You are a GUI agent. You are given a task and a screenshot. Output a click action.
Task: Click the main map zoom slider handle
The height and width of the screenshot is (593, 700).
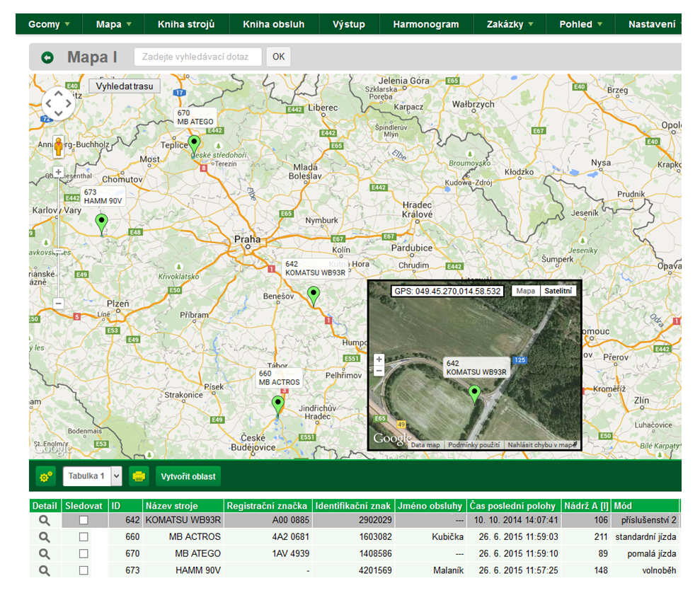pyautogui.click(x=59, y=251)
